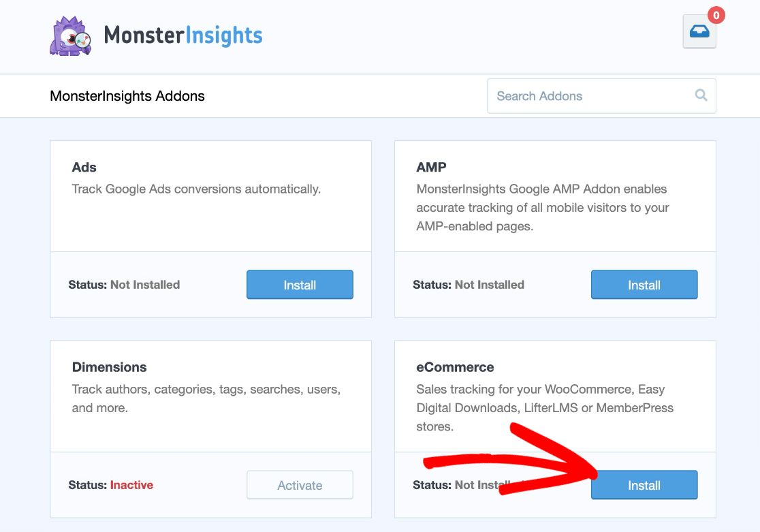
Task: Install the AMP addon
Action: [x=644, y=284]
